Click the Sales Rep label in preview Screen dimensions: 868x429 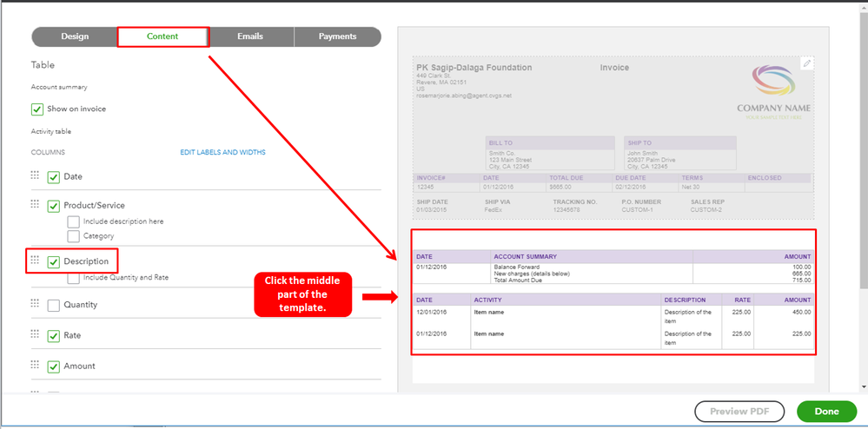(x=707, y=202)
